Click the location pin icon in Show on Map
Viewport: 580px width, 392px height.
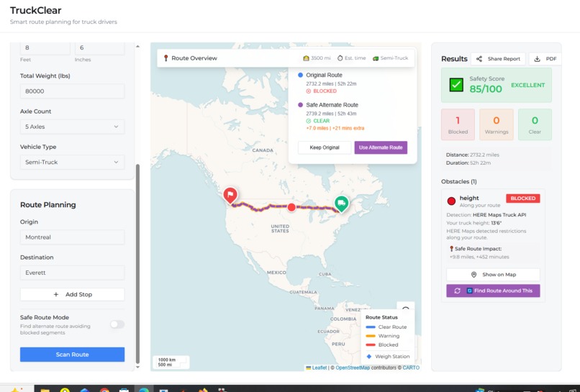pos(473,275)
